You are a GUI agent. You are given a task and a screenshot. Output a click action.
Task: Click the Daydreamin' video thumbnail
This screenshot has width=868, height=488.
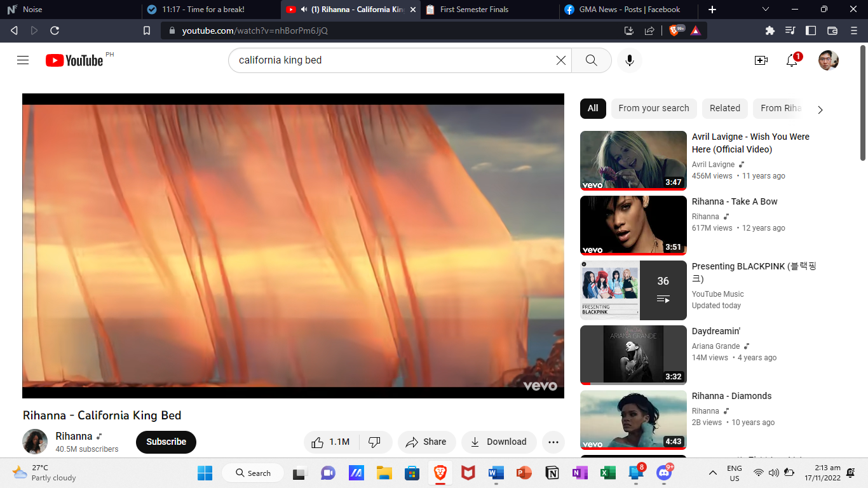(x=634, y=355)
